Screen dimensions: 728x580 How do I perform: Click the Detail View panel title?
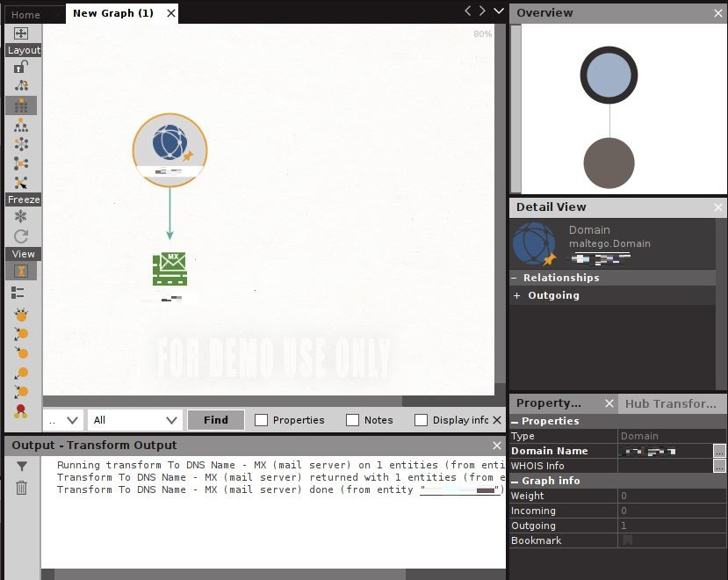[x=551, y=207]
